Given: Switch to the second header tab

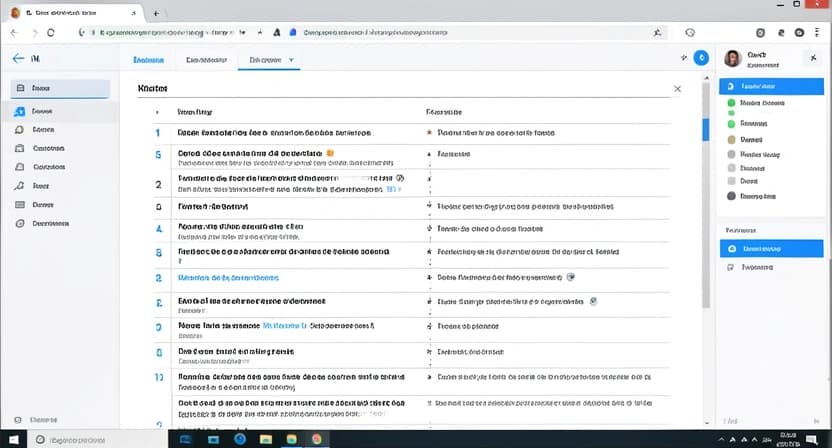Looking at the screenshot, I should pyautogui.click(x=206, y=60).
